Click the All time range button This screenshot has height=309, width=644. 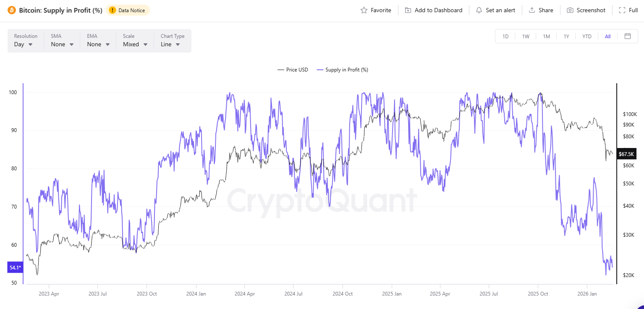click(607, 36)
